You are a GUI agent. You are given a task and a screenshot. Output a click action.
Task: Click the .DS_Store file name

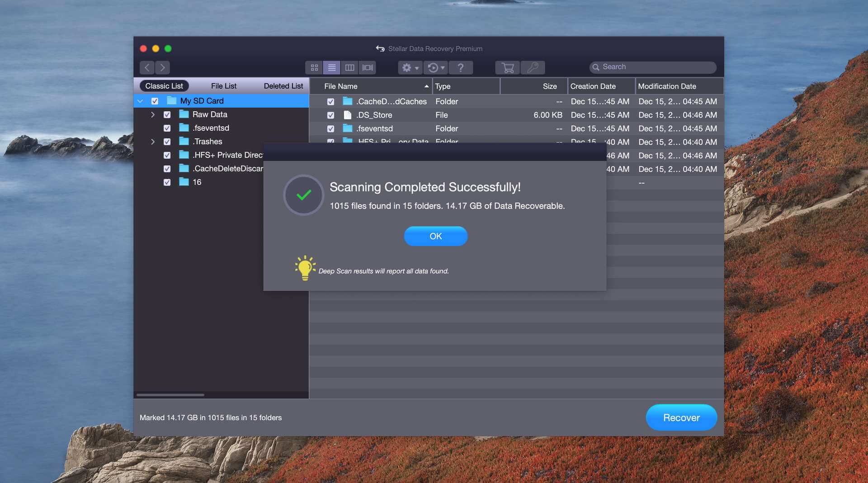374,115
